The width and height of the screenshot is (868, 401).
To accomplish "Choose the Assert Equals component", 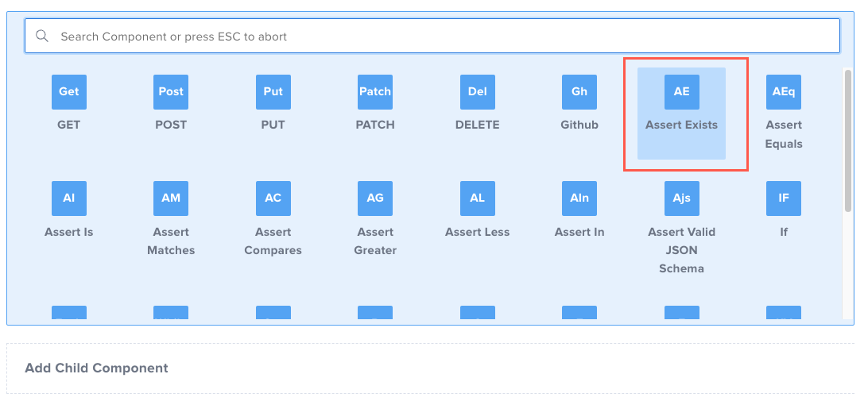I will 784,92.
